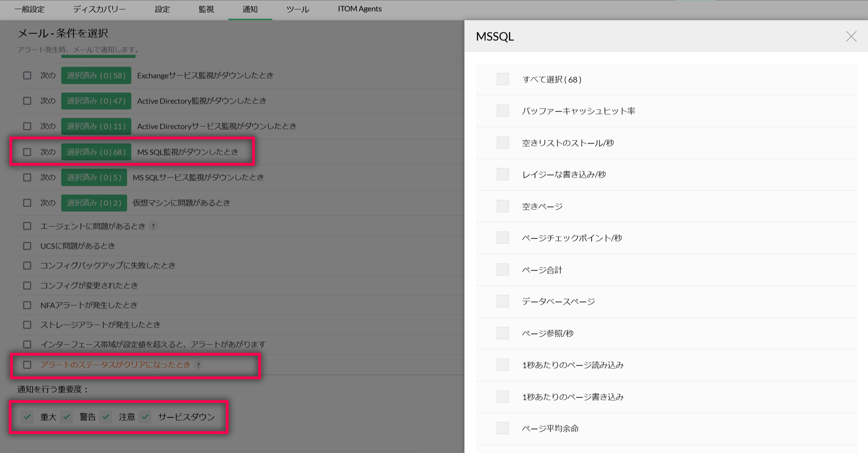Check the Select All (68) box
This screenshot has height=453, width=868.
[503, 79]
